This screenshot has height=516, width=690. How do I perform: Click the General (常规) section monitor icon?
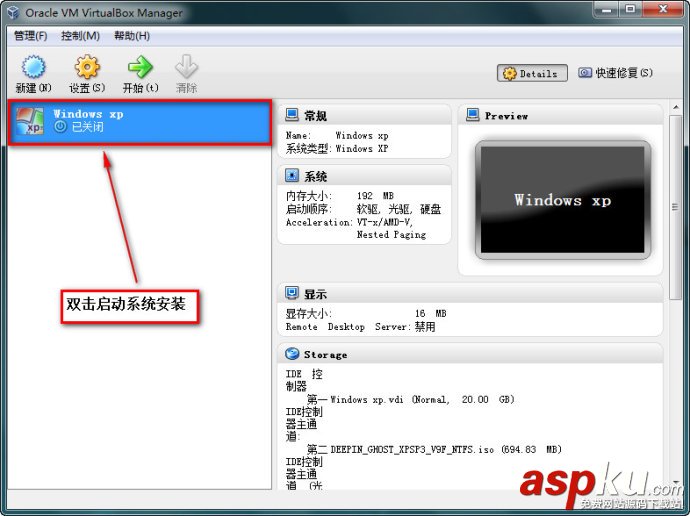(x=291, y=115)
